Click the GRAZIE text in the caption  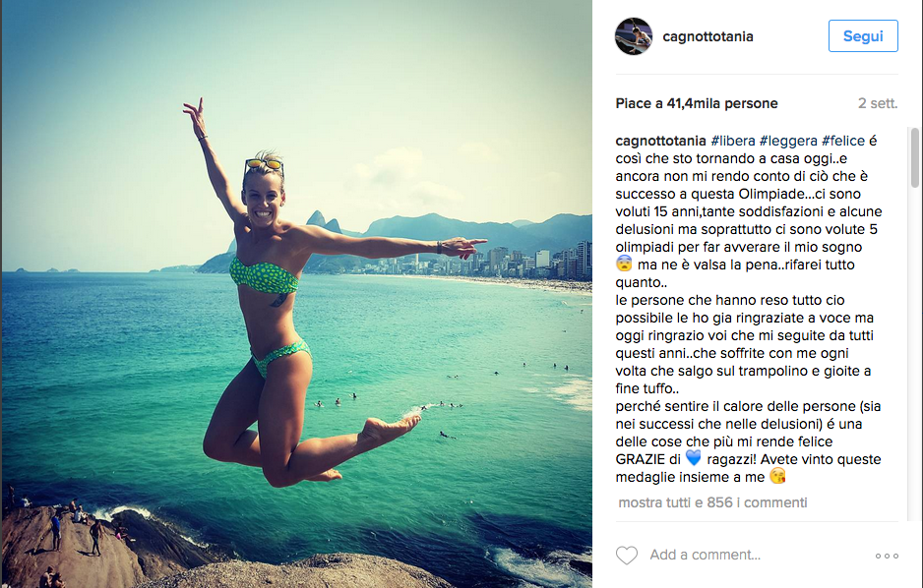point(641,459)
